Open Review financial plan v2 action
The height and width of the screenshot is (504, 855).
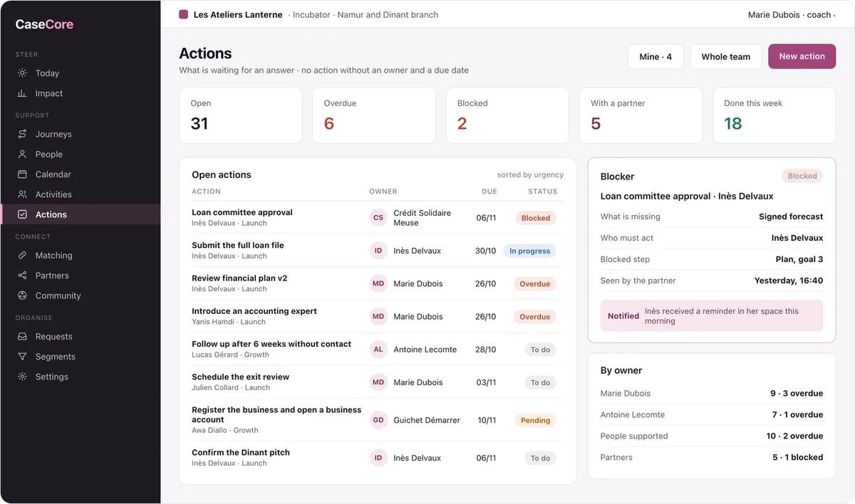[x=377, y=283]
